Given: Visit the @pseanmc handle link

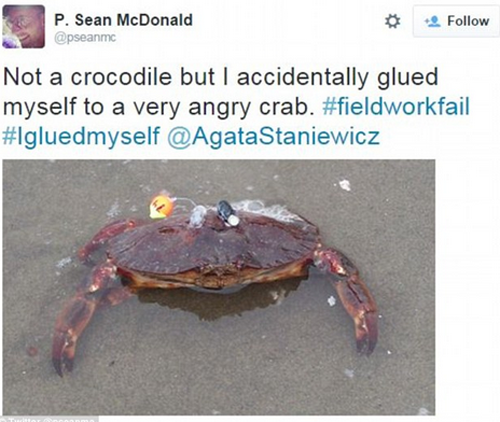Looking at the screenshot, I should click(x=85, y=38).
